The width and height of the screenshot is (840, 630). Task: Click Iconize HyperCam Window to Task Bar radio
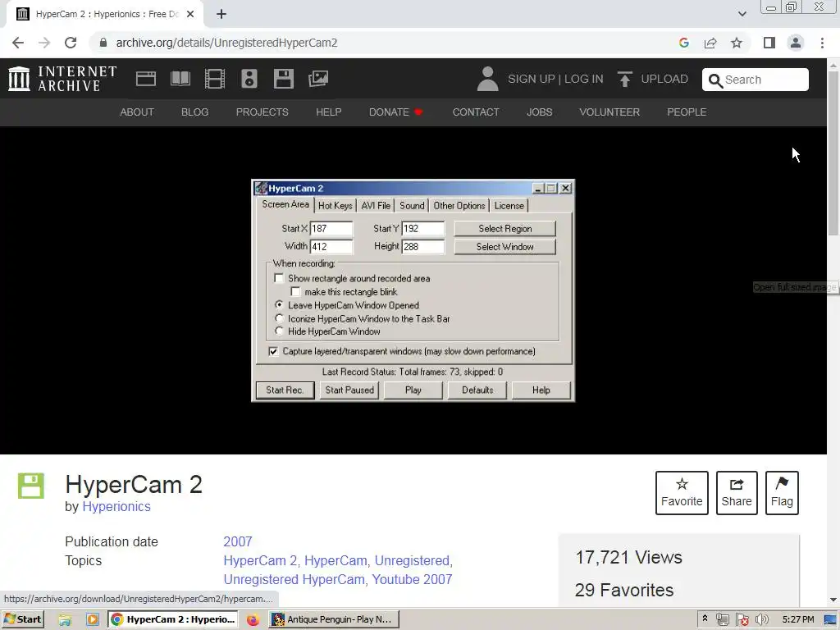(x=279, y=318)
